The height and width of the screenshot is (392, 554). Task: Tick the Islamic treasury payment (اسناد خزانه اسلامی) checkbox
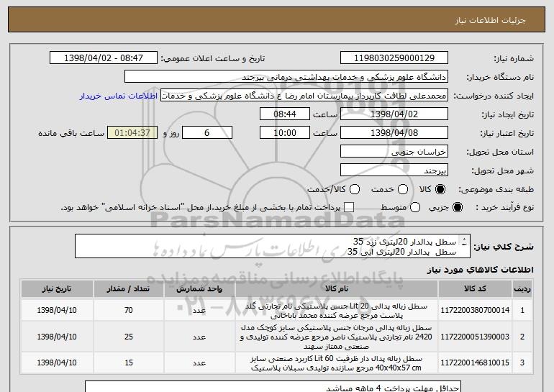click(349, 208)
